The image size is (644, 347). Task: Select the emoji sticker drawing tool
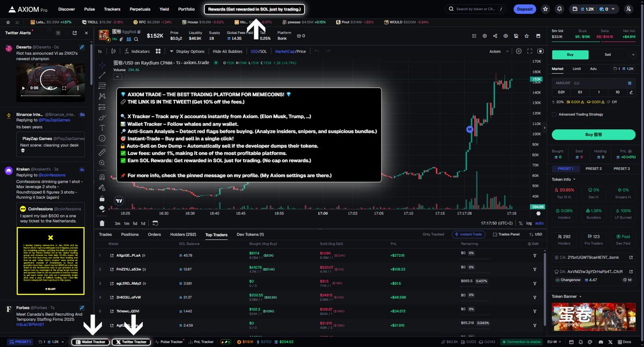click(x=102, y=138)
